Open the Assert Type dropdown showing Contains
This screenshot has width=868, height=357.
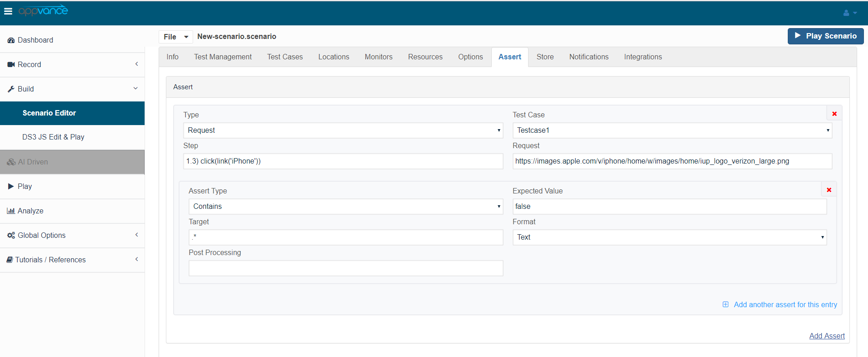[345, 207]
